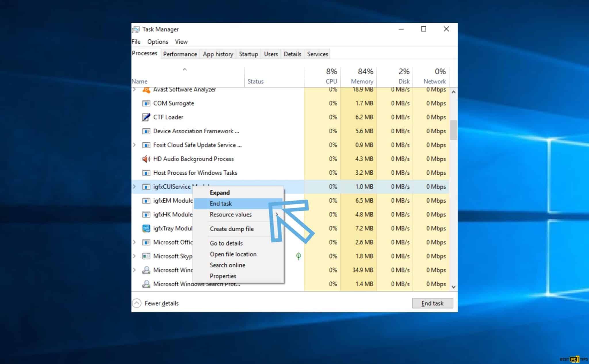Screen dimensions: 589x364
Task: Select the Host Process for Windows Tasks row
Action: pyautogui.click(x=290, y=173)
